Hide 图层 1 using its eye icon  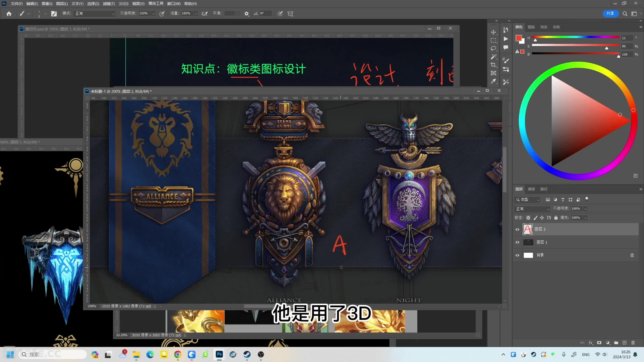(517, 242)
